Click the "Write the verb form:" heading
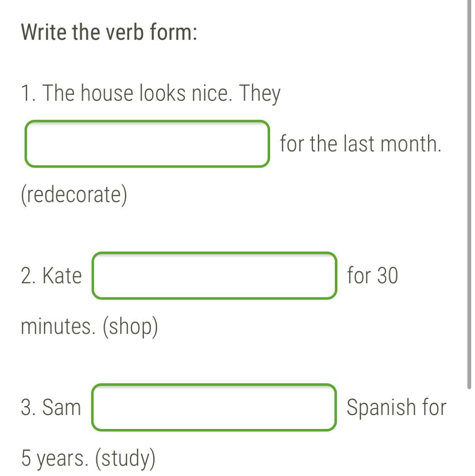This screenshot has width=475, height=476. tap(109, 32)
